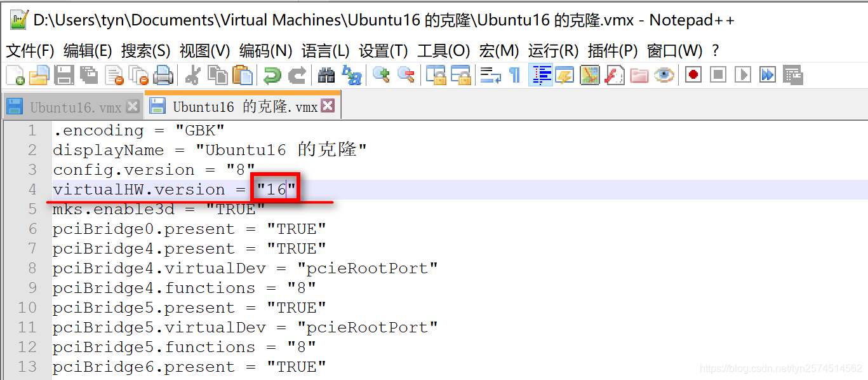Open the 编辑(E) menu
The height and width of the screenshot is (380, 868).
88,51
